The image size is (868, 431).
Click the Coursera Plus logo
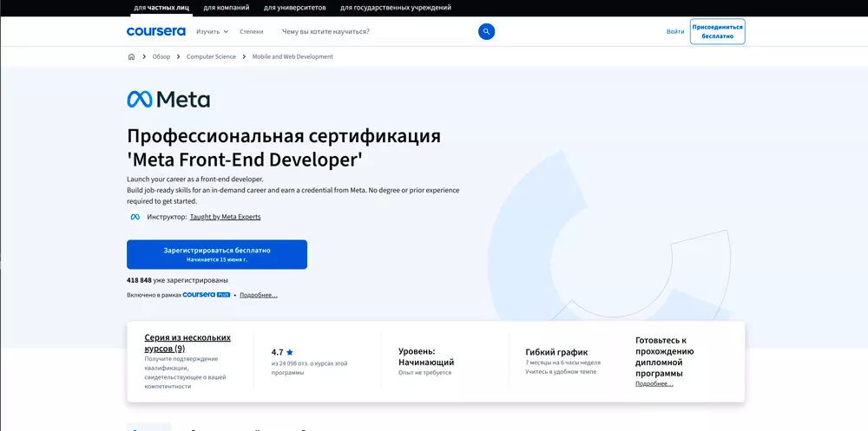pos(207,295)
